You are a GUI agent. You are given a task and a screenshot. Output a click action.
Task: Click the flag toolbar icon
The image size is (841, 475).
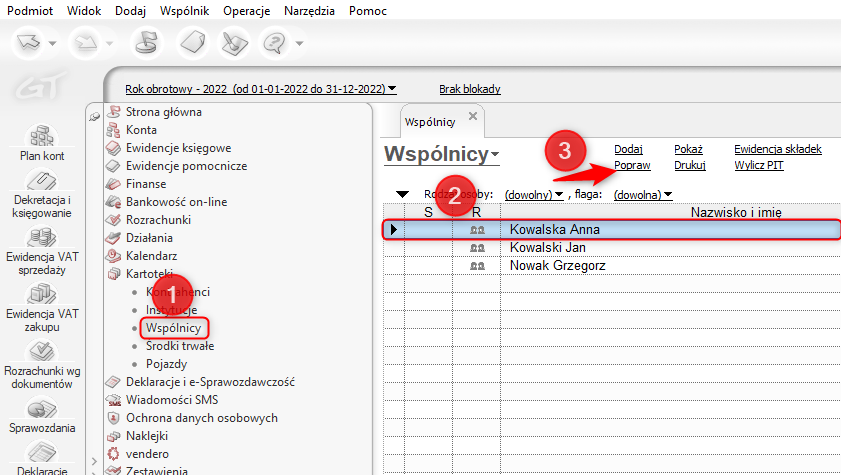click(146, 42)
